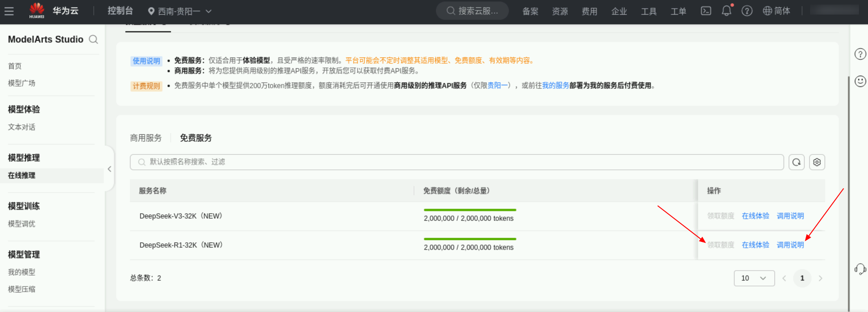This screenshot has width=868, height=312.
Task: Open table settings gear icon
Action: [817, 162]
